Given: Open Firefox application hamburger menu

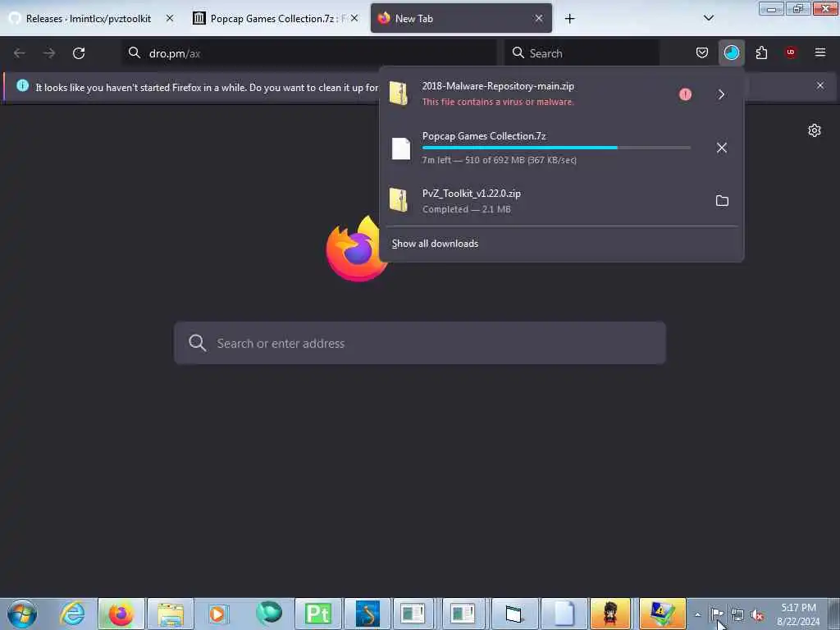Looking at the screenshot, I should coord(820,52).
